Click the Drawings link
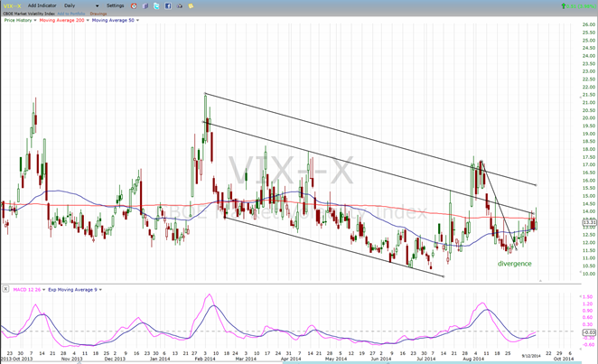Image resolution: width=598 pixels, height=364 pixels. click(98, 14)
